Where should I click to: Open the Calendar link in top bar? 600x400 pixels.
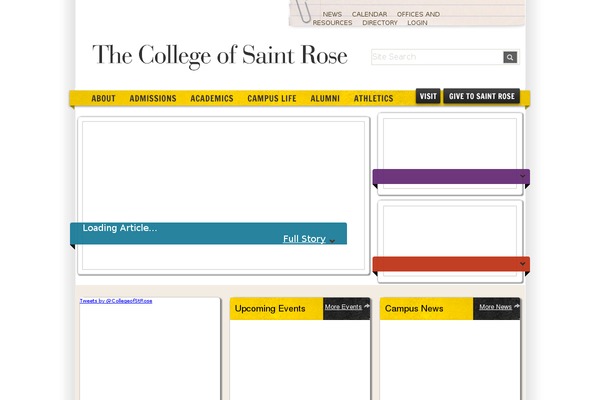(x=369, y=14)
